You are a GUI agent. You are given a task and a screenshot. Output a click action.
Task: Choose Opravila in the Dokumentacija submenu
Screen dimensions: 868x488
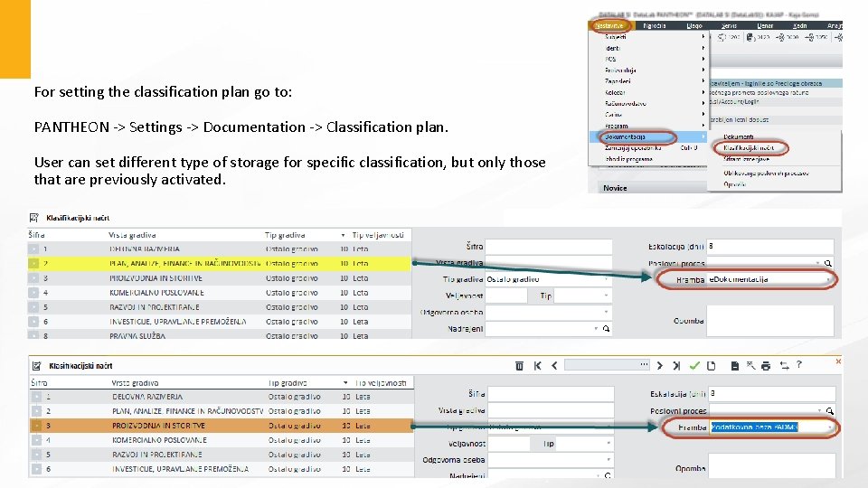pos(734,184)
